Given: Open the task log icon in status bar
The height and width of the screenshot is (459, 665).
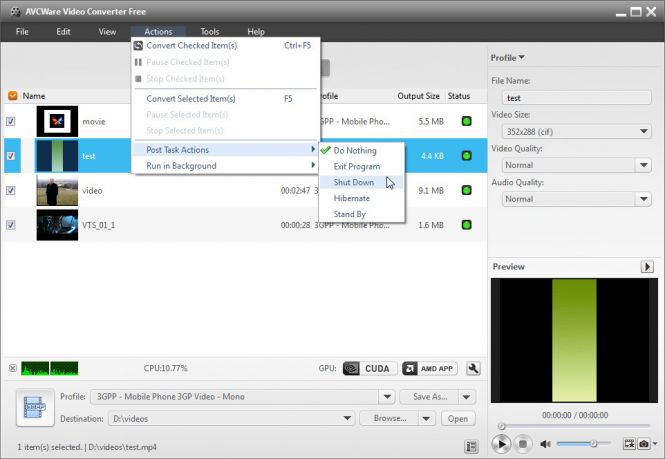Looking at the screenshot, I should tap(471, 446).
